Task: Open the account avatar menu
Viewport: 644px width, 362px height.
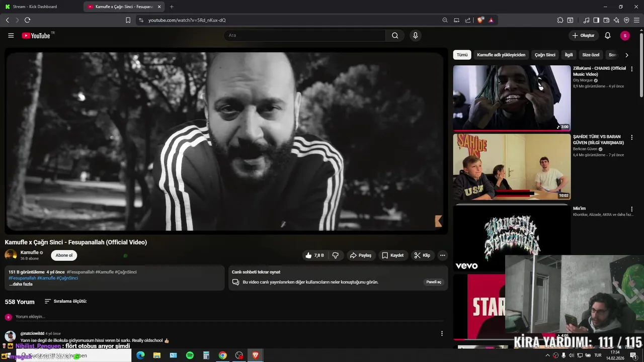Action: coord(625,35)
